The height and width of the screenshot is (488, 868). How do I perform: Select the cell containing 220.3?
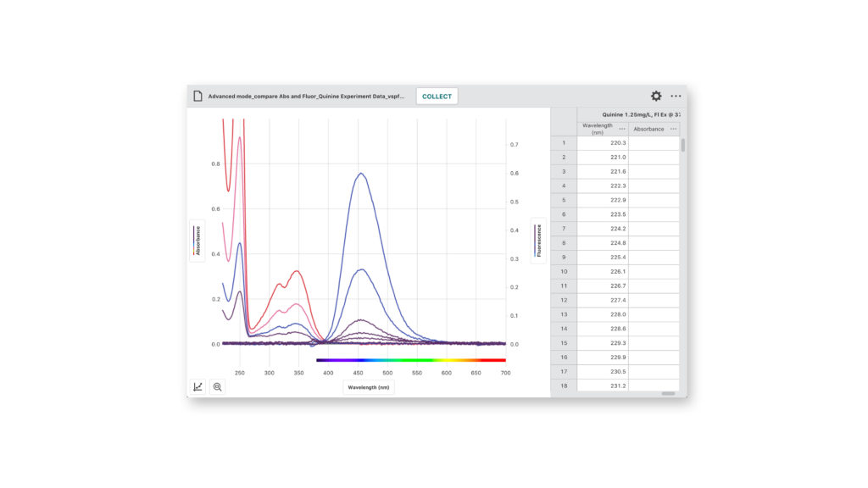[619, 142]
